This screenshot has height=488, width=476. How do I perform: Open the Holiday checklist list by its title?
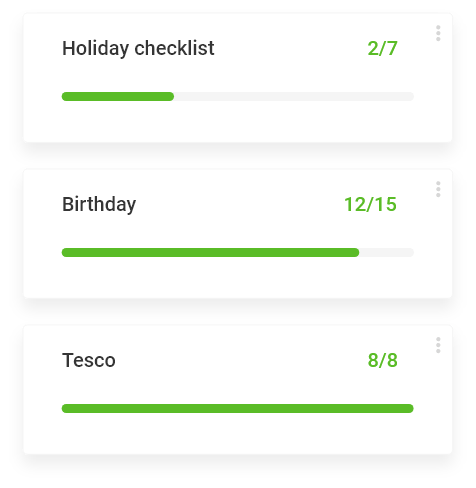point(138,49)
